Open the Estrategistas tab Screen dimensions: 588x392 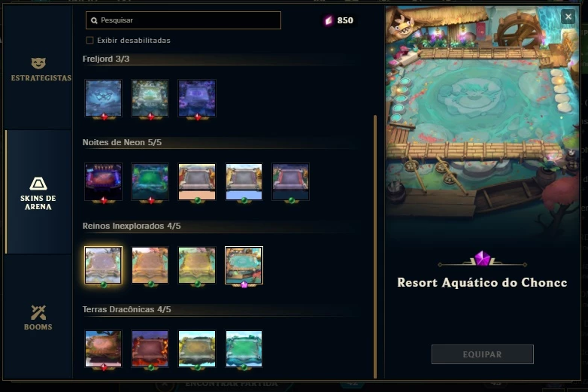pos(38,69)
